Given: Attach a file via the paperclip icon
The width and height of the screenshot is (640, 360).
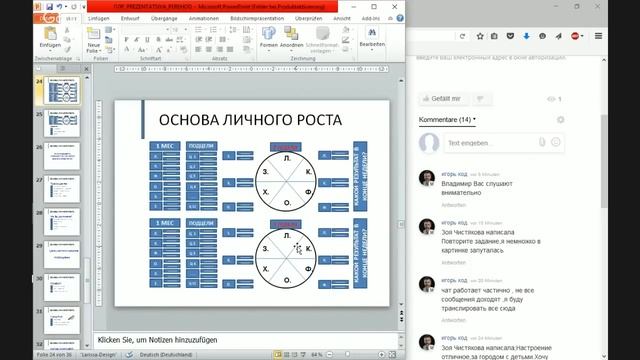Looking at the screenshot, I should tap(542, 142).
